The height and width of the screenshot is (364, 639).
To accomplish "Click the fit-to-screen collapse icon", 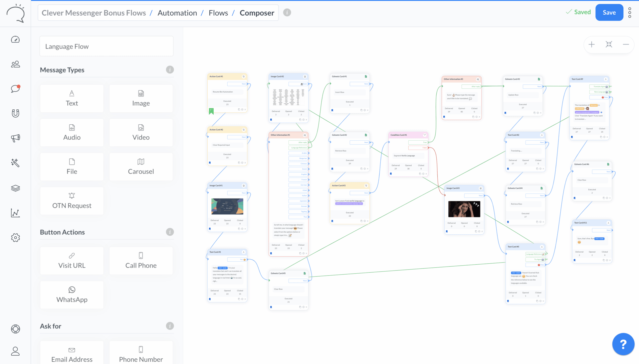I will tap(609, 44).
